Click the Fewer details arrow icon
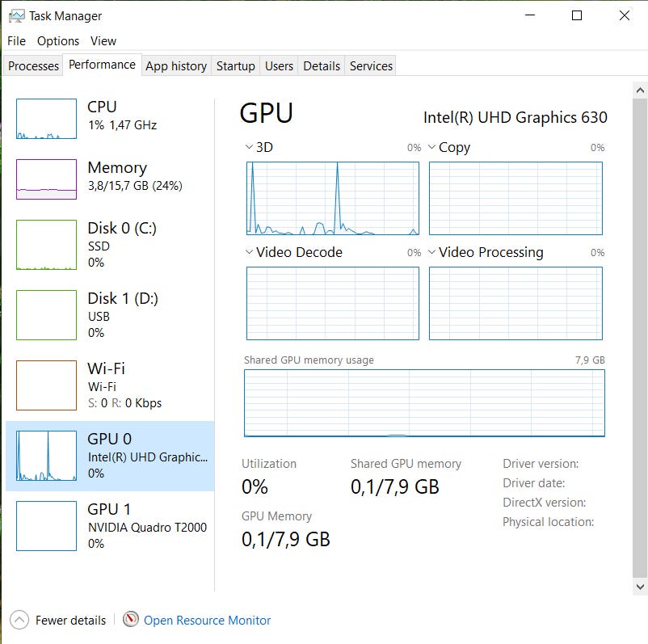The width and height of the screenshot is (648, 644). pos(19,621)
